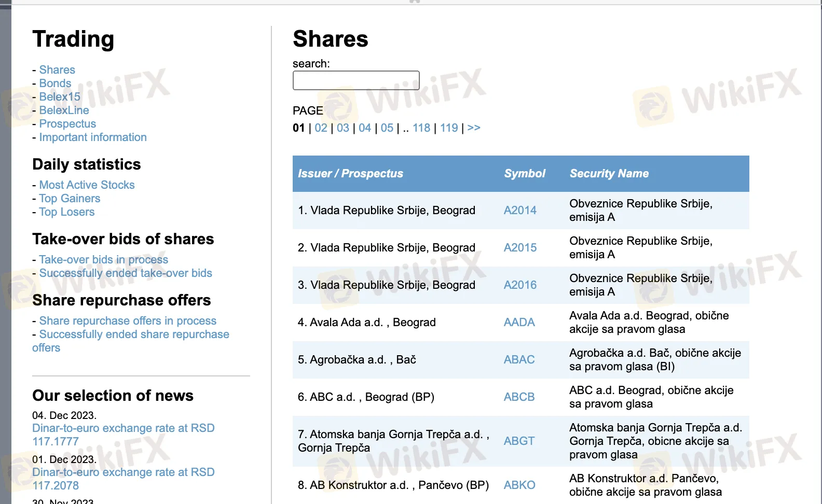Open the ABKO symbol link

coord(519,485)
